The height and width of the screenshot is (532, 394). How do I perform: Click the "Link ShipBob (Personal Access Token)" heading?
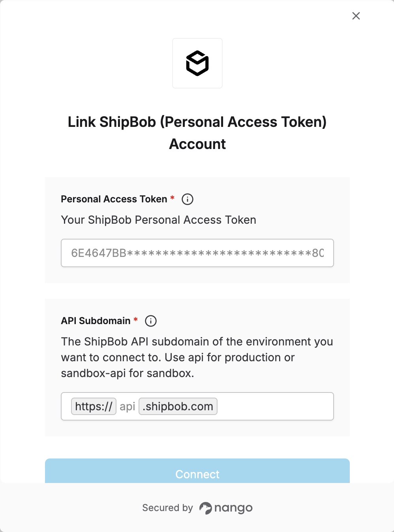[197, 122]
